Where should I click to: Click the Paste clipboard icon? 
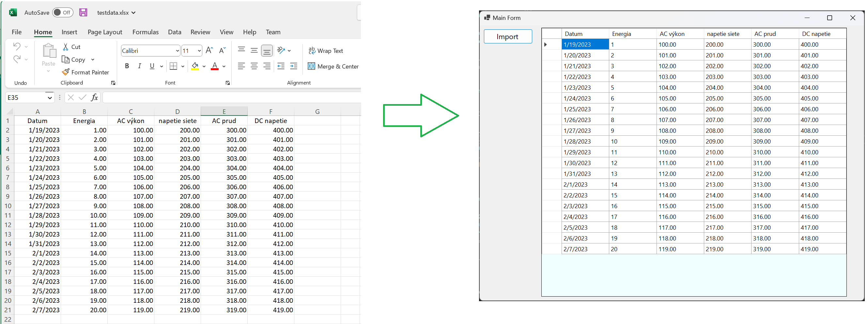pos(49,51)
